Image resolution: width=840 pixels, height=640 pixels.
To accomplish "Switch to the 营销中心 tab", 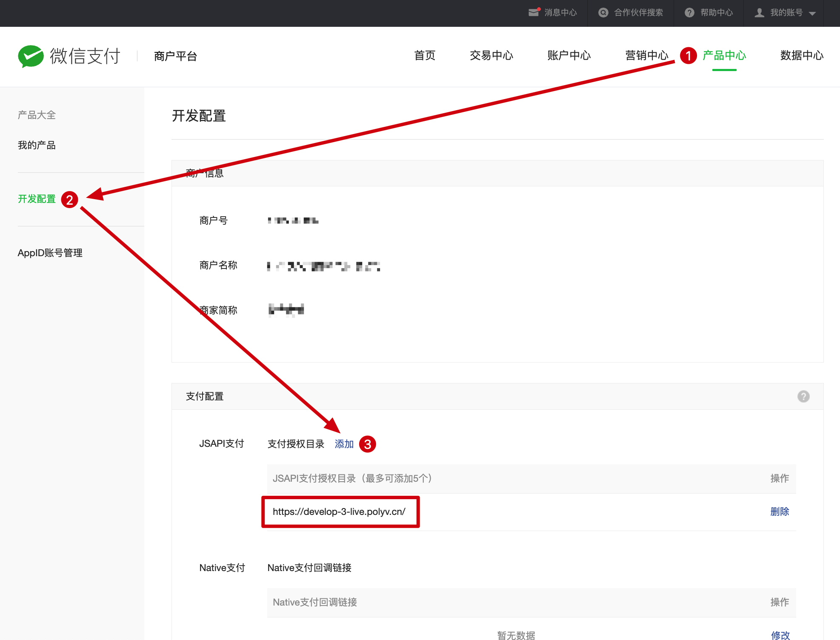I will [x=647, y=55].
